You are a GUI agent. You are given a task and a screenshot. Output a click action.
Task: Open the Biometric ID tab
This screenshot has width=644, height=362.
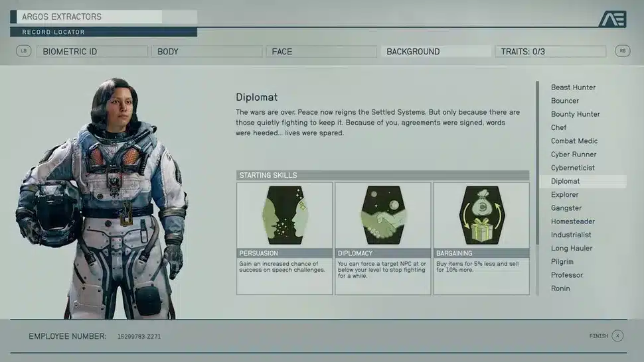pos(92,52)
